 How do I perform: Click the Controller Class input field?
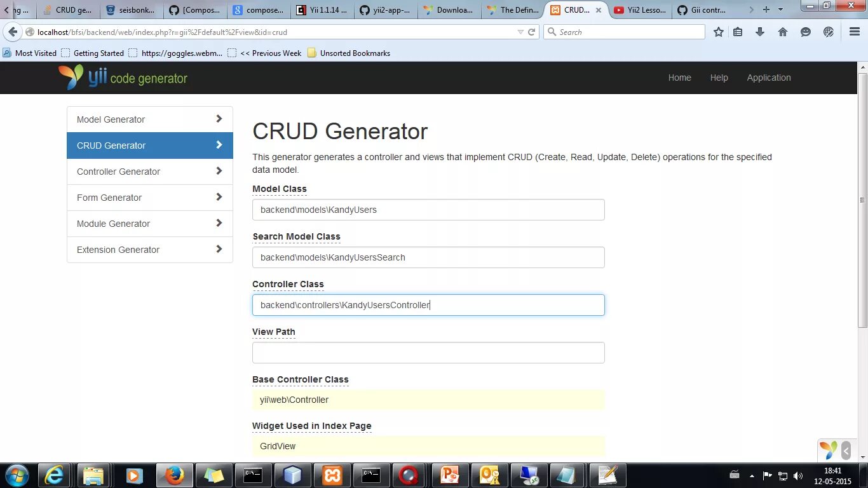point(428,305)
